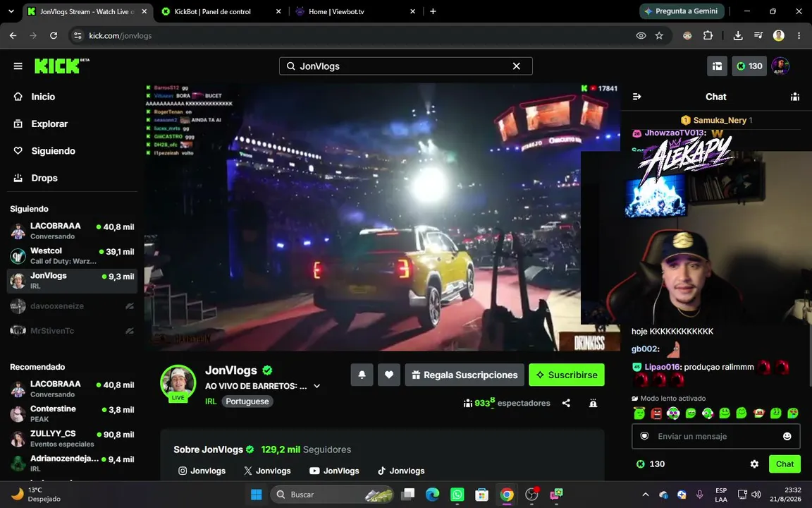Show the chat users list icon

pyautogui.click(x=795, y=97)
